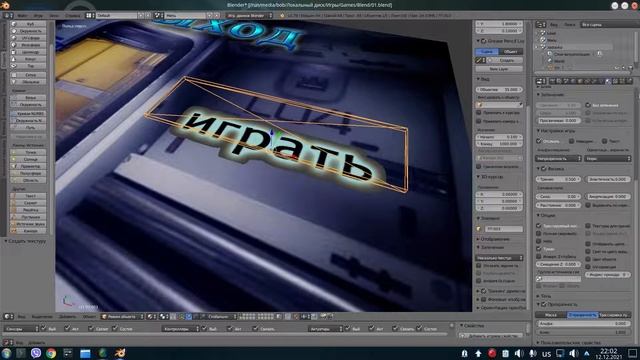Open the Texture properties tab icon
This screenshot has width=640, height=360.
(615, 81)
